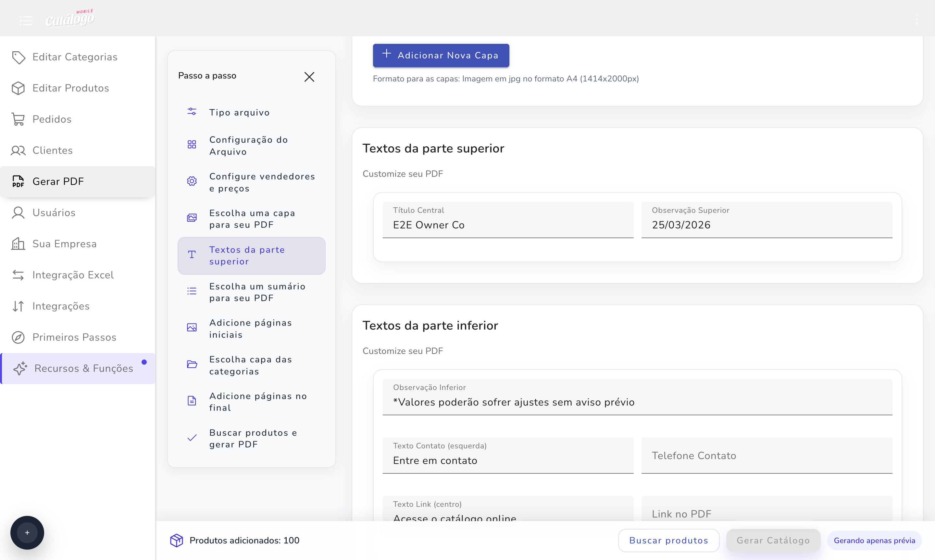Screen dimensions: 935x560
Task: Click the folder icon beside Escolha capa das categorias
Action: point(192,365)
